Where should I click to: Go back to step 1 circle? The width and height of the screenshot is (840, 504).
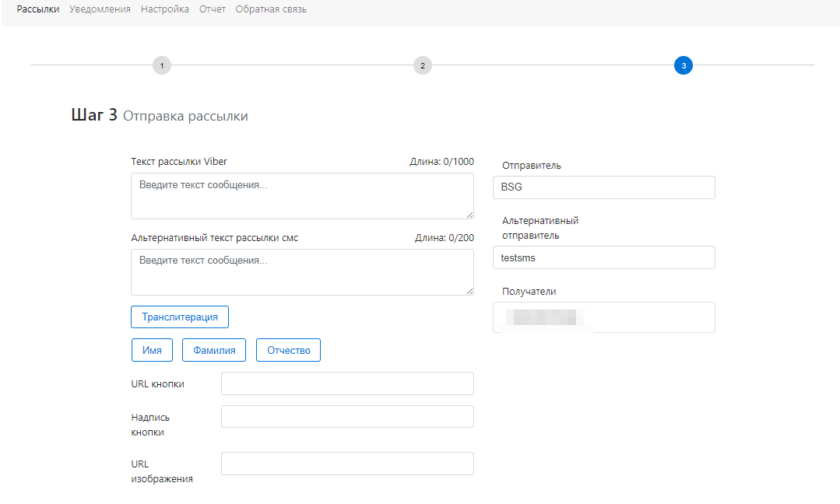click(x=162, y=65)
